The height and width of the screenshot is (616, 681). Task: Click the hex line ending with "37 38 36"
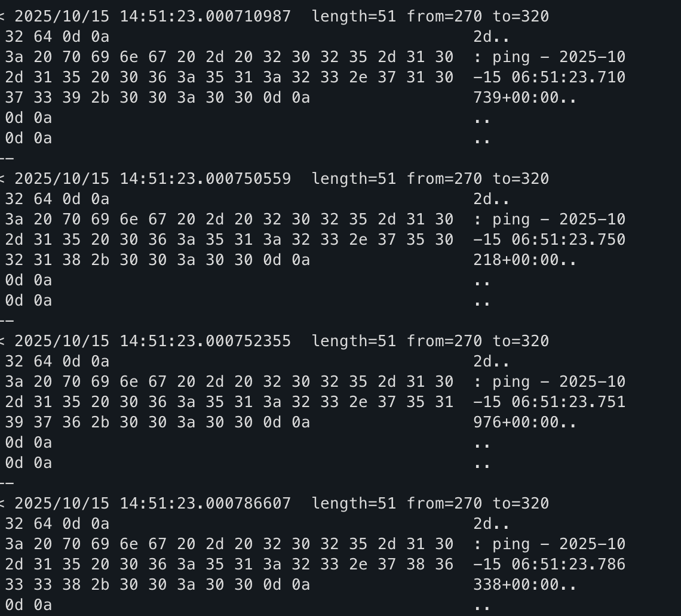pyautogui.click(x=229, y=564)
